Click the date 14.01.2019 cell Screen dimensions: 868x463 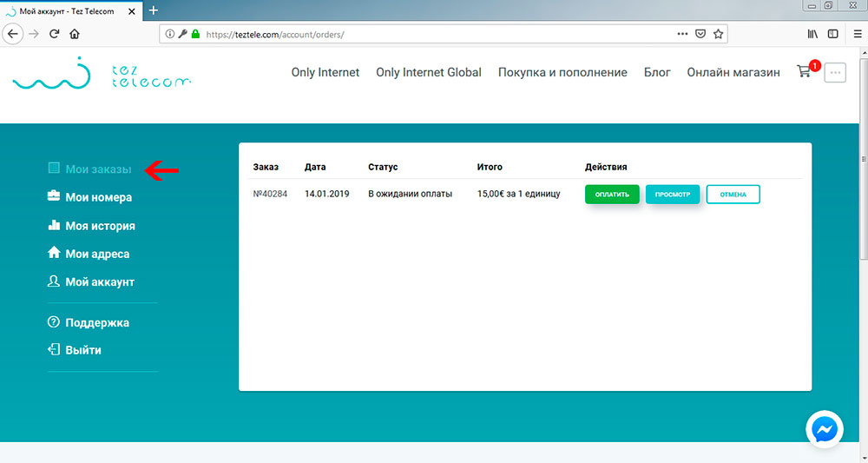(x=326, y=194)
